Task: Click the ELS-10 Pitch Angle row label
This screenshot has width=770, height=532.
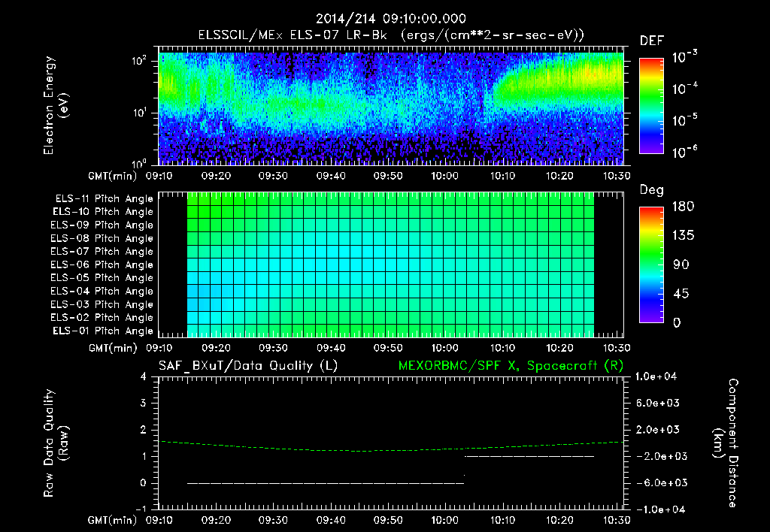Action: 103,212
